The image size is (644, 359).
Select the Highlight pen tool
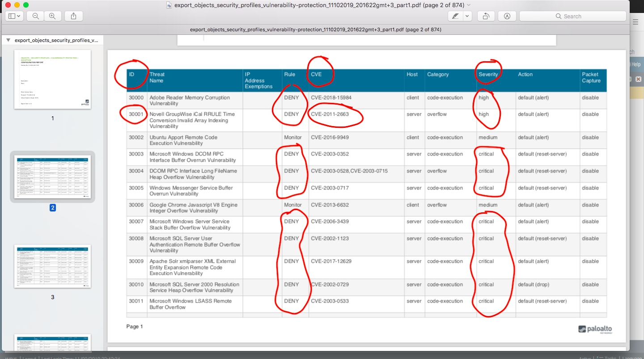(455, 16)
